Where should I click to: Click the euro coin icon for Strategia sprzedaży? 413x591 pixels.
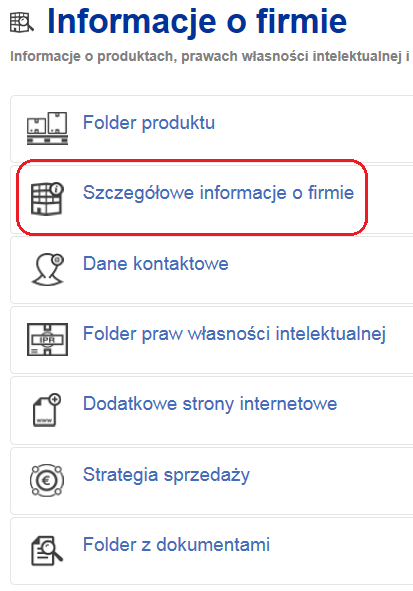pos(47,480)
